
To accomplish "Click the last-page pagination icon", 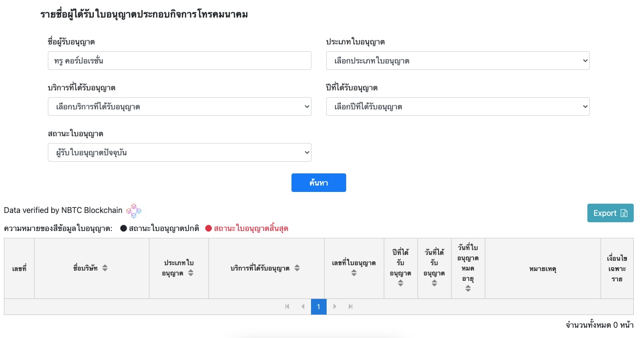I will pyautogui.click(x=350, y=306).
